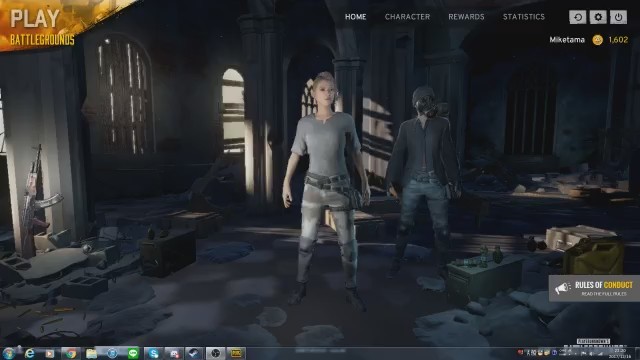Open Discord from the taskbar
The width and height of the screenshot is (640, 360).
click(174, 353)
